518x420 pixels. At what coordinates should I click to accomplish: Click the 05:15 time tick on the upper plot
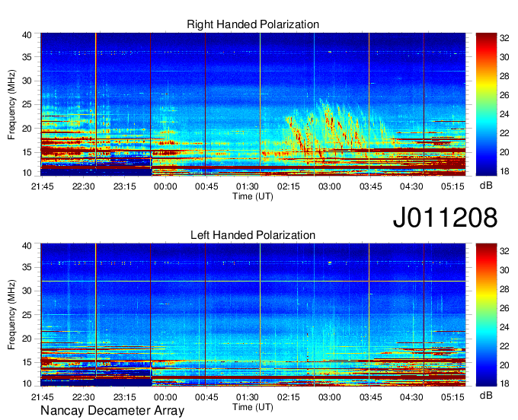(452, 186)
